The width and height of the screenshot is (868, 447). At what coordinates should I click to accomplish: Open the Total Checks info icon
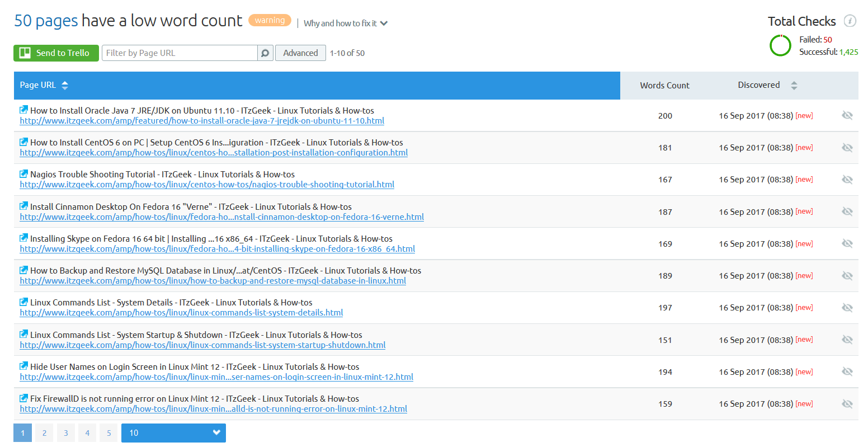tap(850, 21)
